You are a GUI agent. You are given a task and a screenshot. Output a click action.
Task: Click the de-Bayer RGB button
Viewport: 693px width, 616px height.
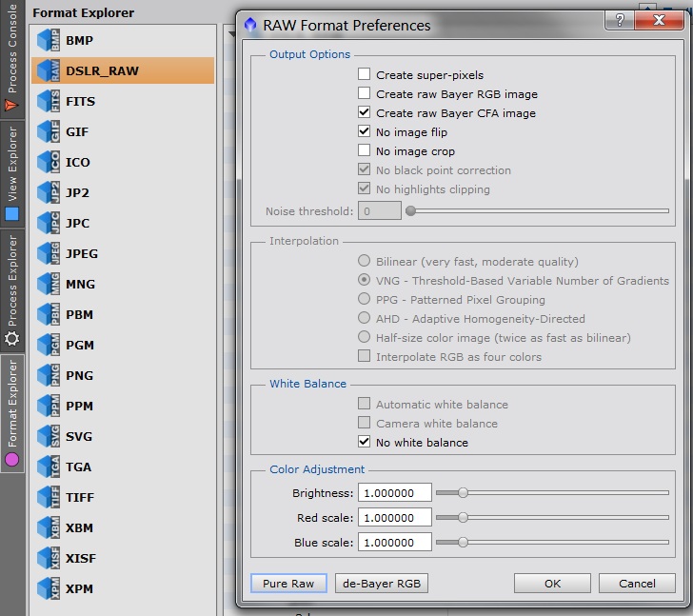click(382, 584)
